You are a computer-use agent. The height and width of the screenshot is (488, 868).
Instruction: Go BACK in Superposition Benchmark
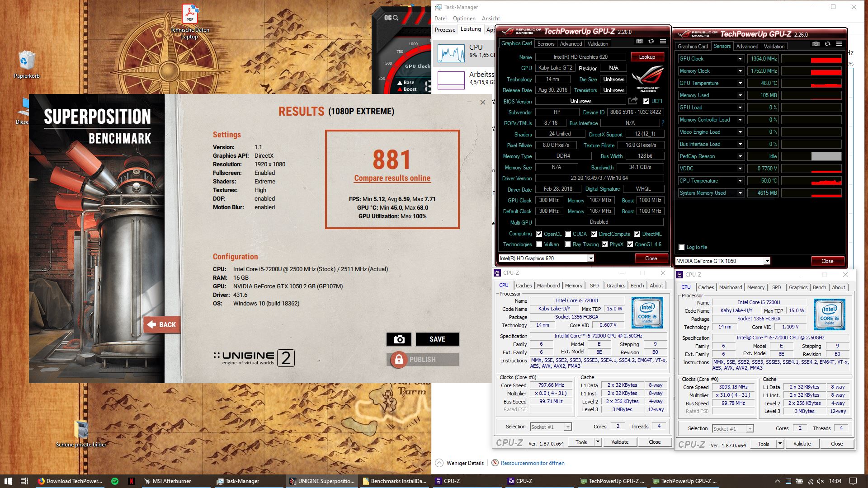pos(162,324)
